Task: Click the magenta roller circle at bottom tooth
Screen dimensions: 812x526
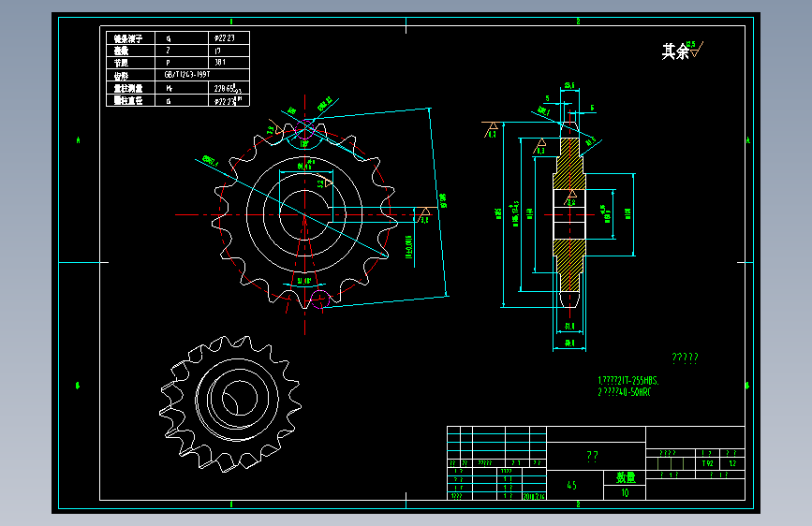Action: (319, 300)
